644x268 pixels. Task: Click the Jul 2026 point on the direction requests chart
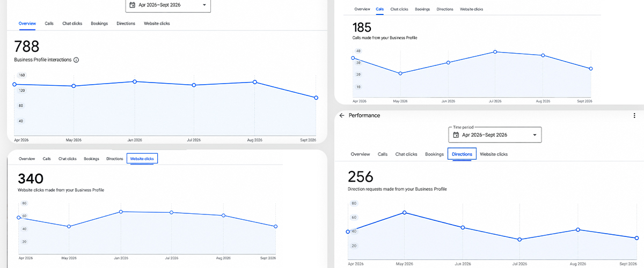click(x=519, y=240)
